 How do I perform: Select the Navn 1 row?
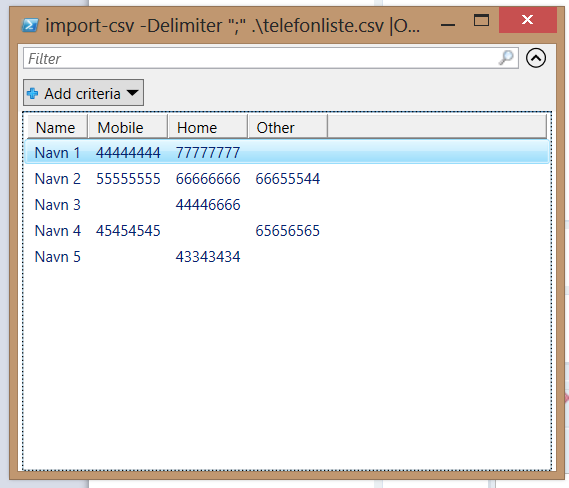(287, 152)
